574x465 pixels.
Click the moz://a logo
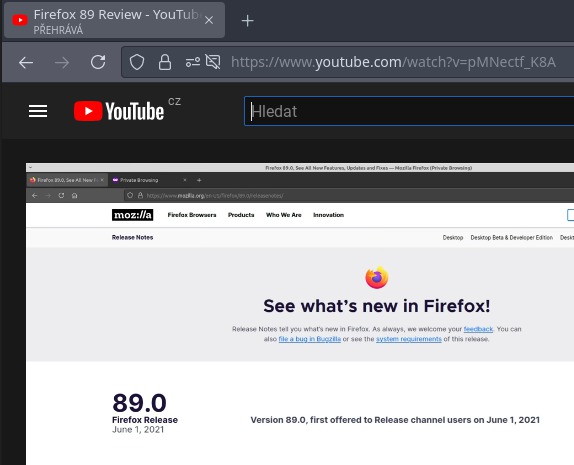tap(133, 215)
